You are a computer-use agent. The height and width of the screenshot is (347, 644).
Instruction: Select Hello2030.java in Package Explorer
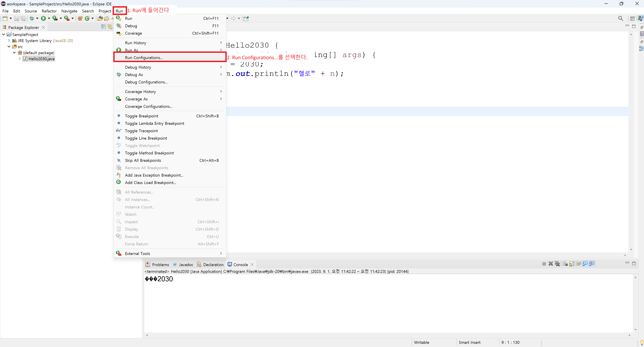[41, 59]
